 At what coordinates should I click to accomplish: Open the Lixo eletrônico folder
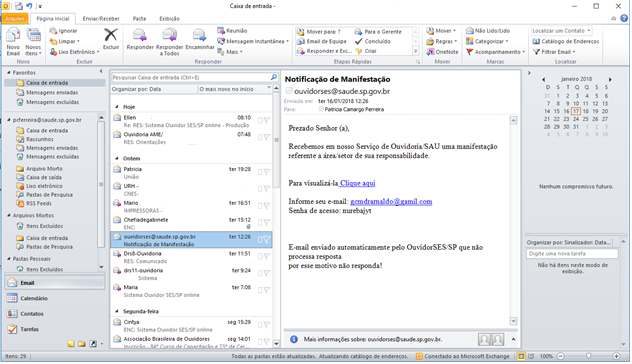pyautogui.click(x=40, y=186)
